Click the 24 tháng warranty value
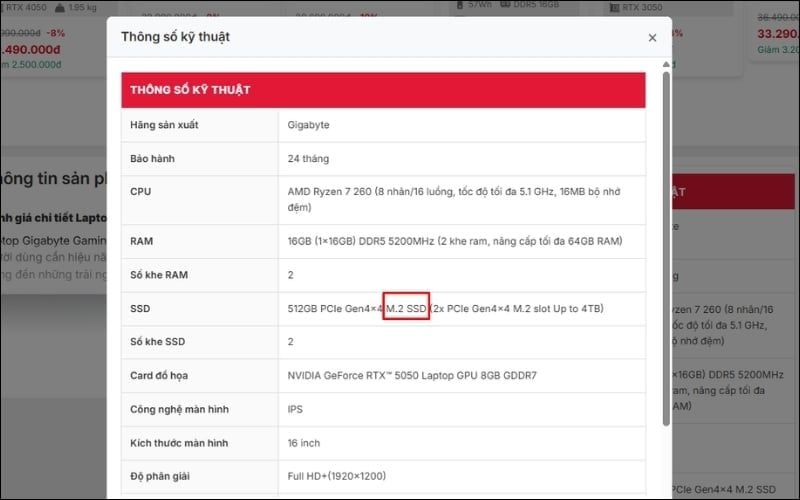This screenshot has width=800, height=500. pyautogui.click(x=308, y=159)
